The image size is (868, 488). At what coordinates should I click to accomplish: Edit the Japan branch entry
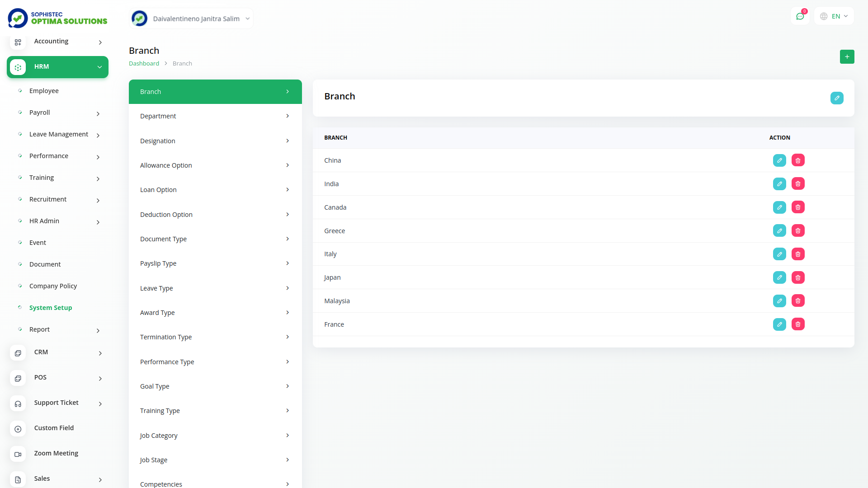click(779, 277)
